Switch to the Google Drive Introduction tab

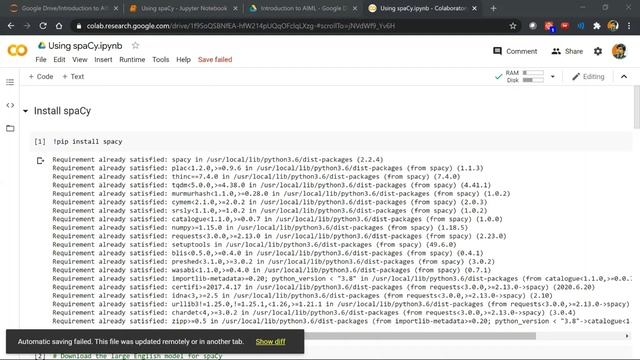pyautogui.click(x=64, y=8)
